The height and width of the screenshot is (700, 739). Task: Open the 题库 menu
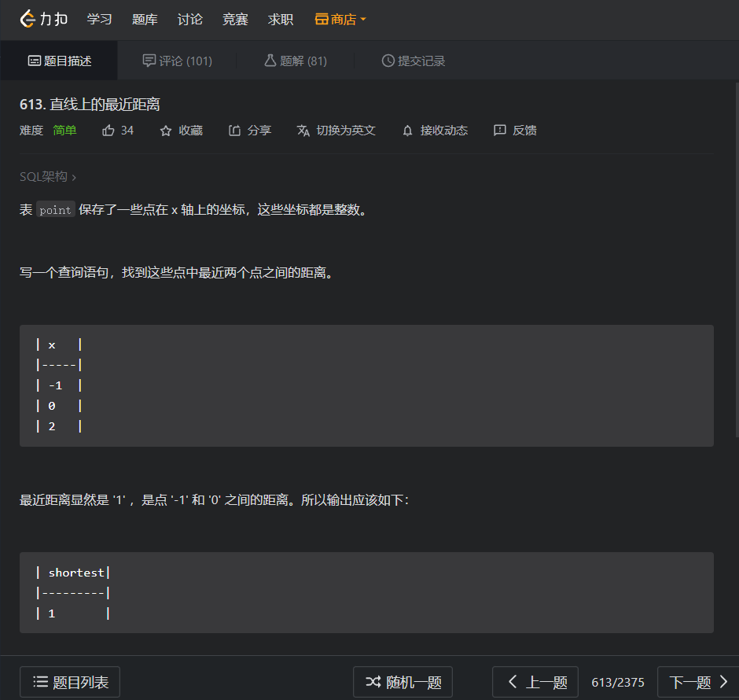coord(145,20)
